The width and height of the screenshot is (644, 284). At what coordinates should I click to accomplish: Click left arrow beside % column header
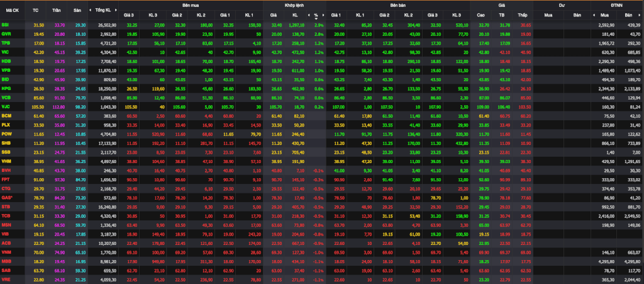pyautogui.click(x=309, y=15)
